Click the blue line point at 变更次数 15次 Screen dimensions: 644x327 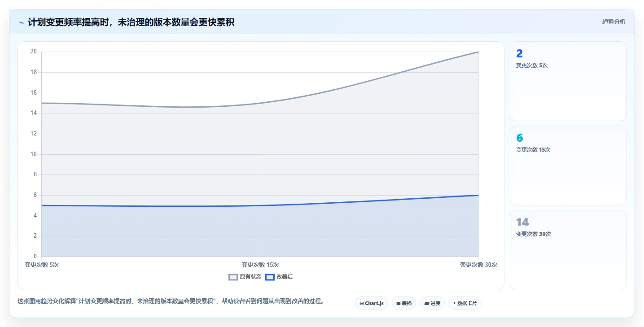point(260,205)
